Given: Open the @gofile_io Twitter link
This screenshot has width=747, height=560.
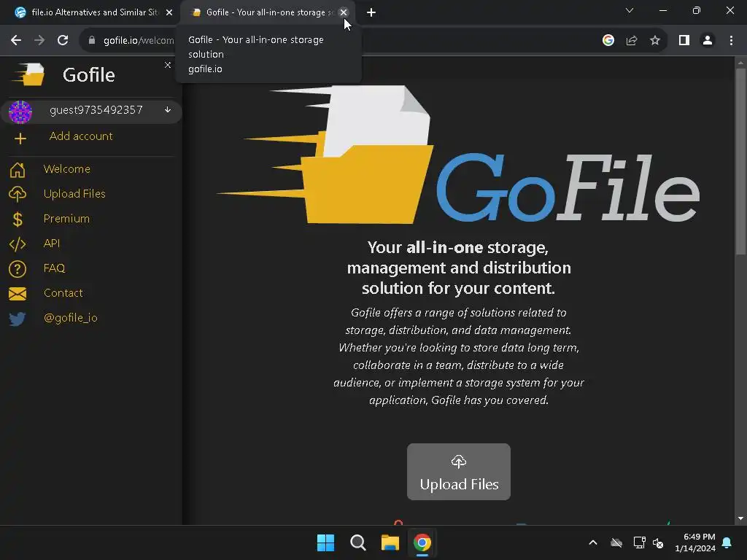Looking at the screenshot, I should pos(71,318).
